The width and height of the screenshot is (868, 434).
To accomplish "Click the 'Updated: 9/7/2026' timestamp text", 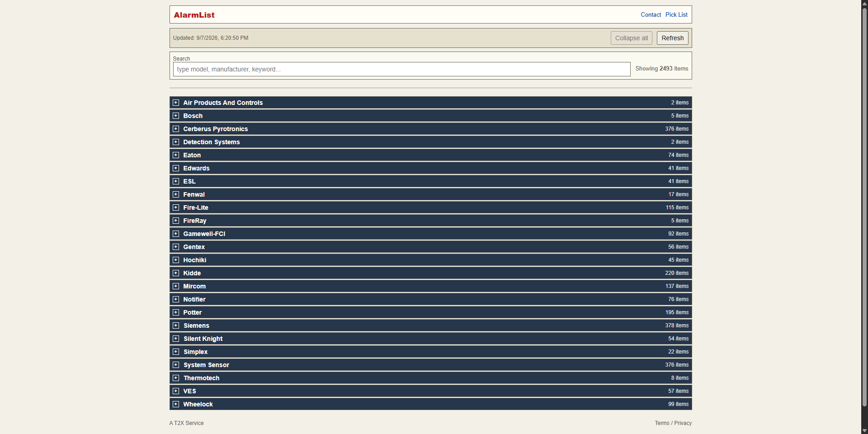I will pos(211,38).
